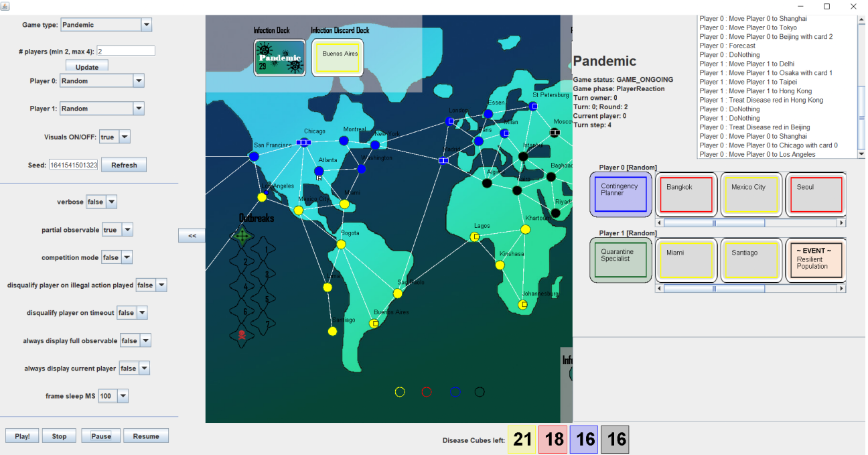Image resolution: width=868 pixels, height=455 pixels.
Task: Open the Game type dropdown
Action: [x=106, y=25]
